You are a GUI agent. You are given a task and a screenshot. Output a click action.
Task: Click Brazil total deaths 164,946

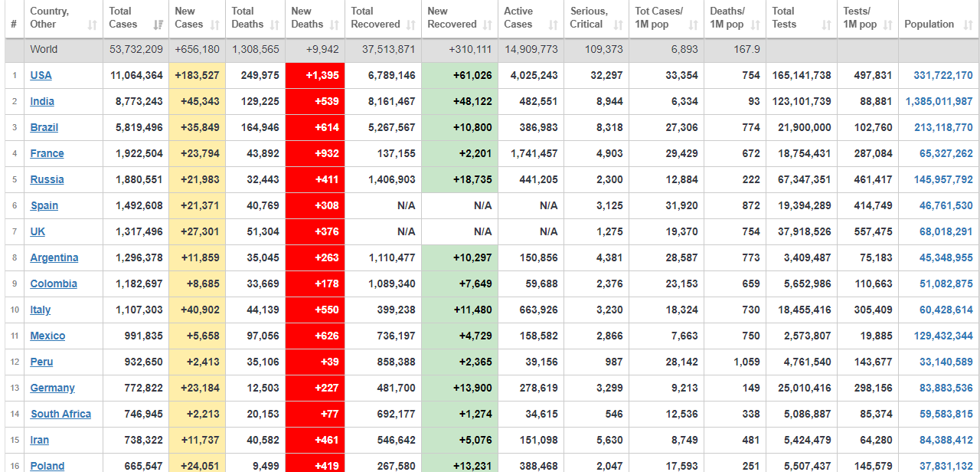260,127
